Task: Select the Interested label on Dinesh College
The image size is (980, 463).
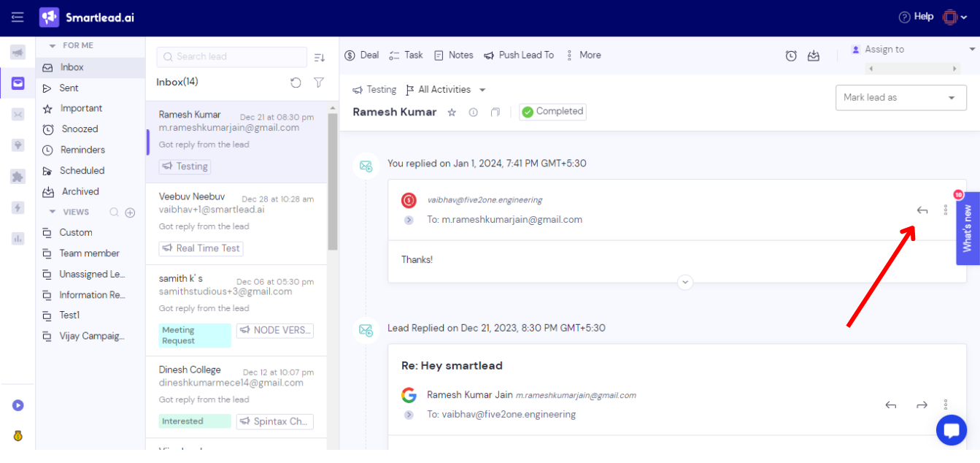Action: click(194, 421)
